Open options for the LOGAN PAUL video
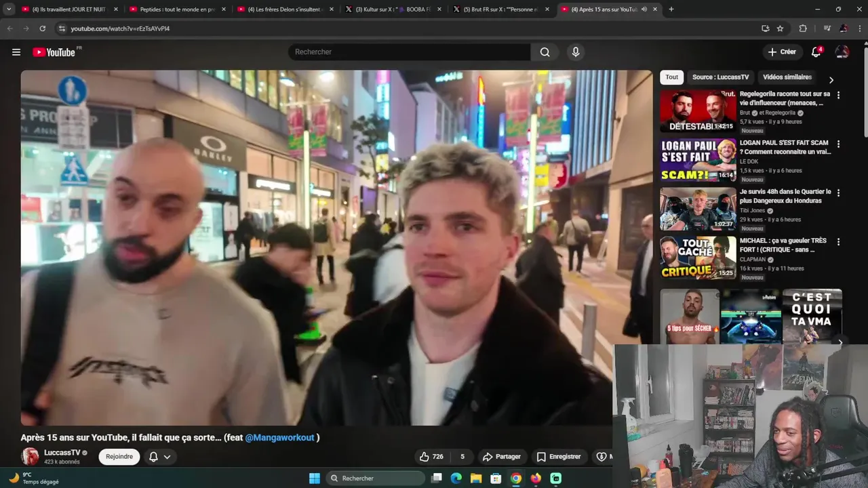Screen dimensions: 868x488 click(838, 144)
